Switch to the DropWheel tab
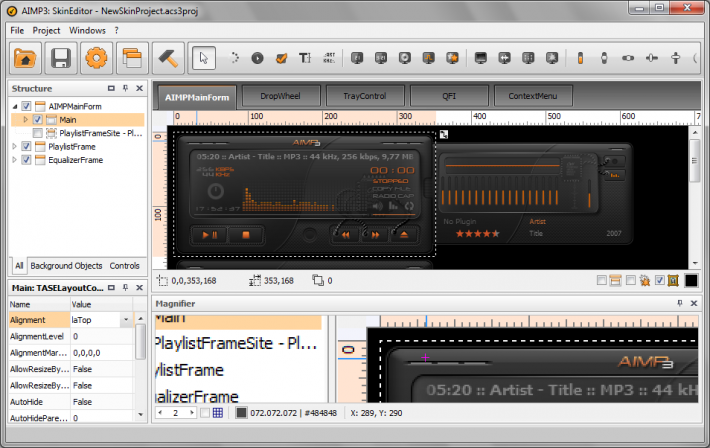 click(x=281, y=96)
